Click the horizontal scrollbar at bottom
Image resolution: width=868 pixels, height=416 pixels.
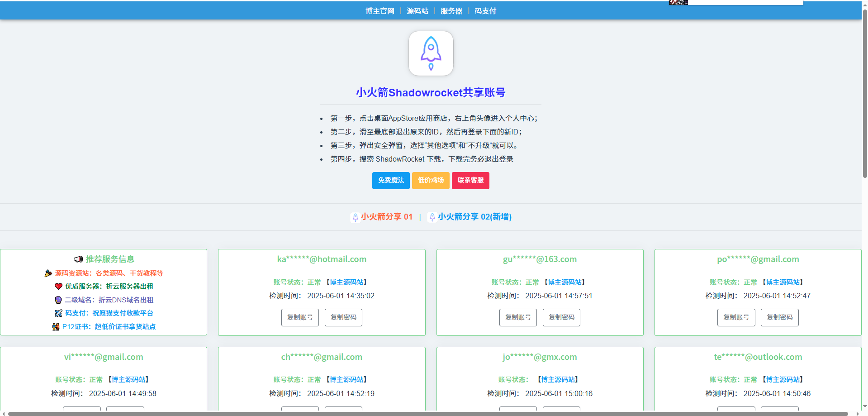427,413
